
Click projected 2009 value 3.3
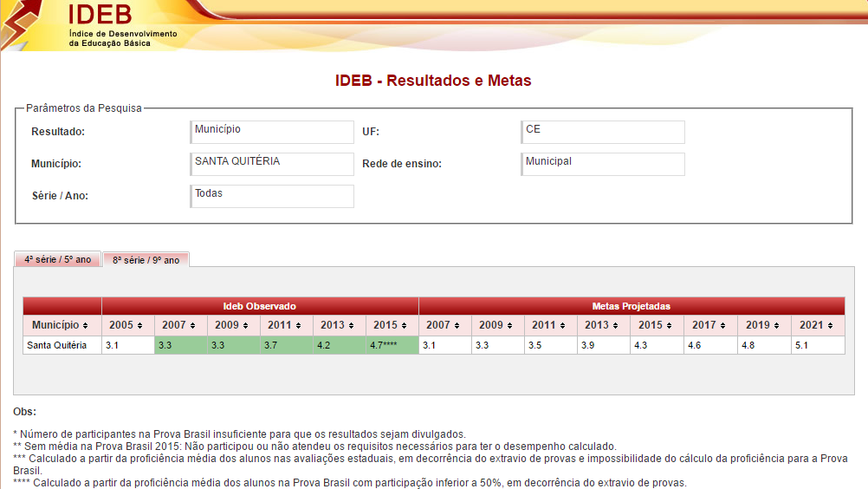click(498, 345)
